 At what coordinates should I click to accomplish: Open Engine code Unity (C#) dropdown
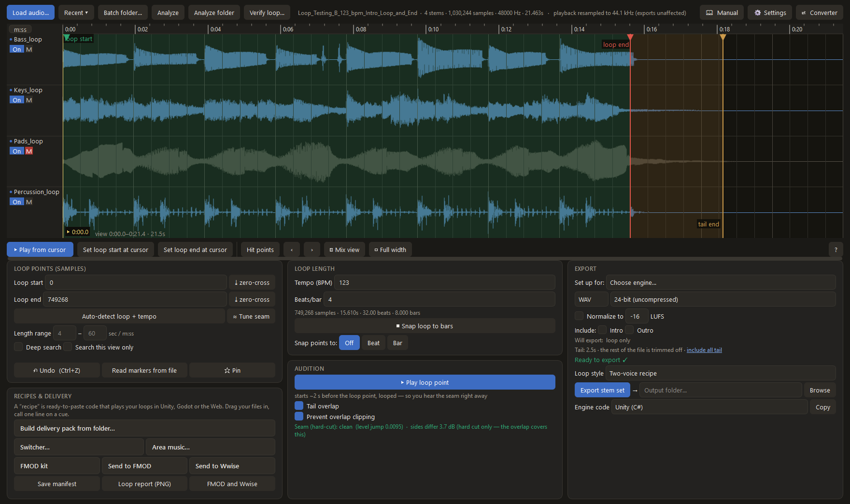pos(709,407)
